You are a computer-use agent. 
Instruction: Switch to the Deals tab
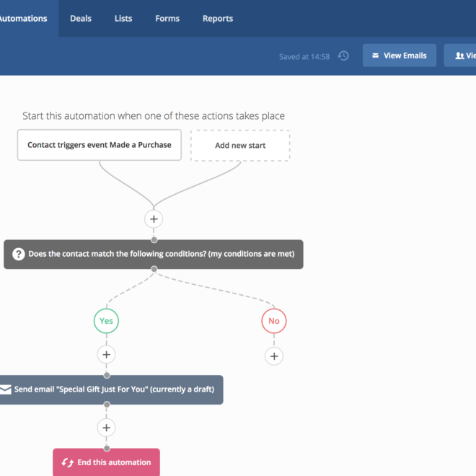coord(81,19)
